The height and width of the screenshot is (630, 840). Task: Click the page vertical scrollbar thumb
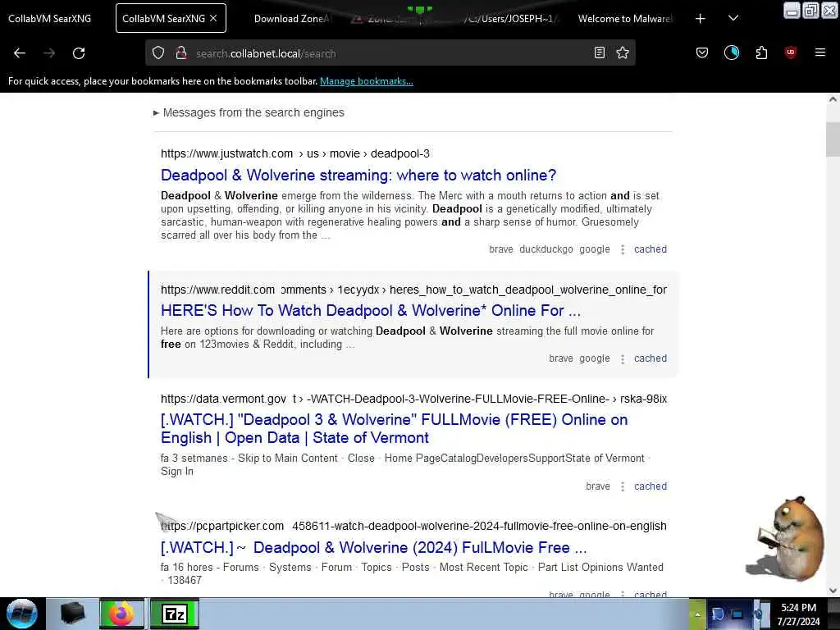click(x=833, y=139)
